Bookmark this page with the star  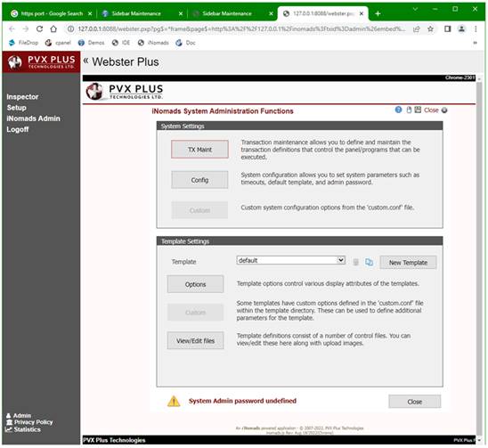[x=430, y=29]
